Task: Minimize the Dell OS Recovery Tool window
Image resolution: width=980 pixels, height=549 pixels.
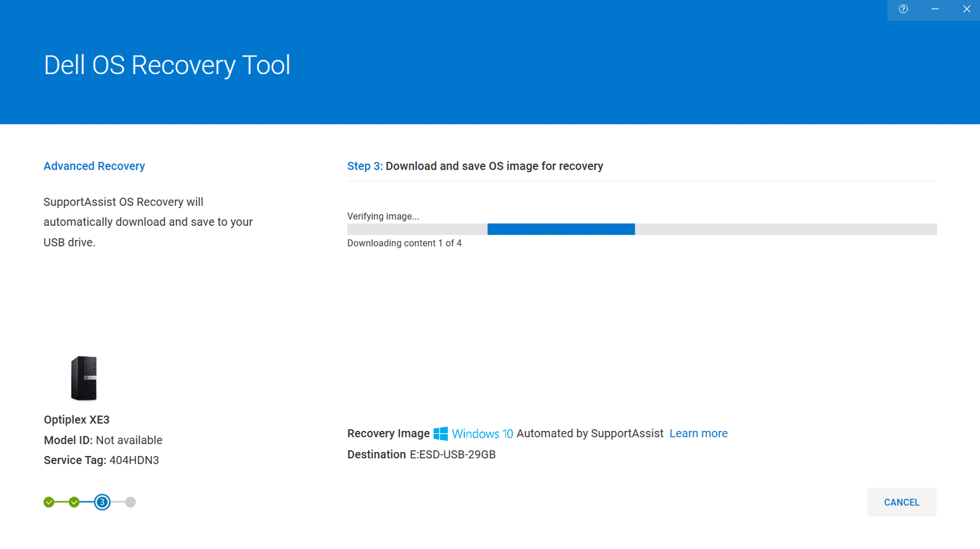Action: click(935, 9)
